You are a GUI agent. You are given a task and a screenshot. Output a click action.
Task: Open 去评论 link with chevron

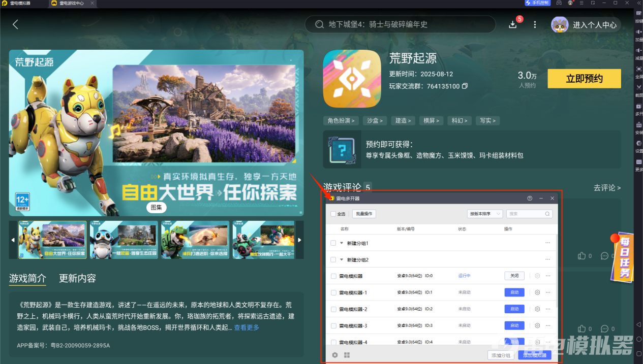(607, 188)
